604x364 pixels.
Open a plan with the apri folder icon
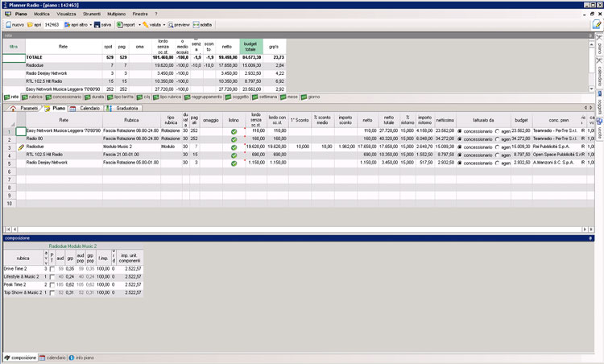tap(31, 25)
